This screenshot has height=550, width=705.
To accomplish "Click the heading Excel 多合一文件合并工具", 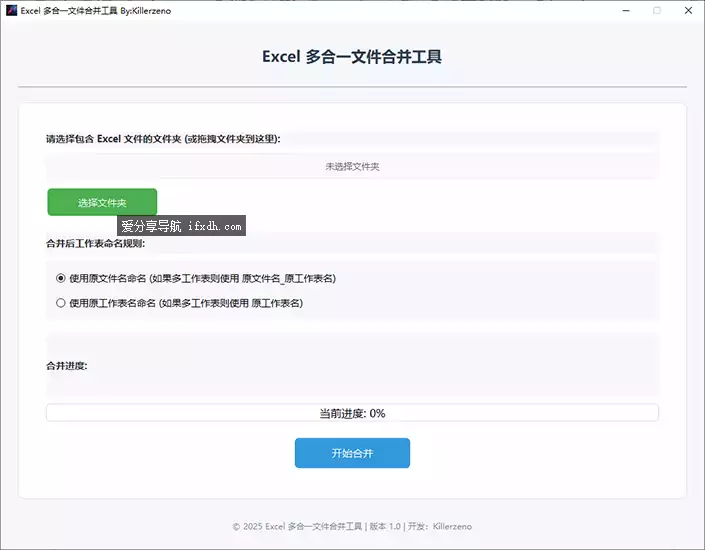I will [352, 57].
